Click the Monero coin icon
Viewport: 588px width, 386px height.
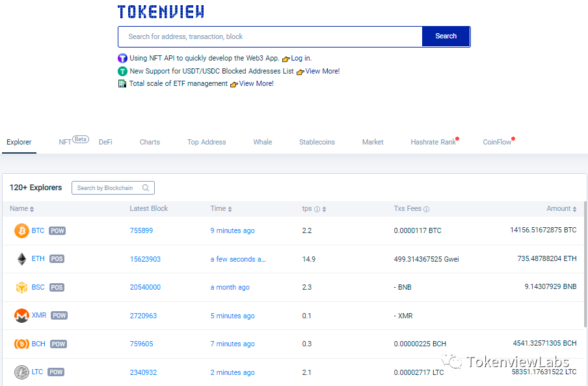pos(21,316)
